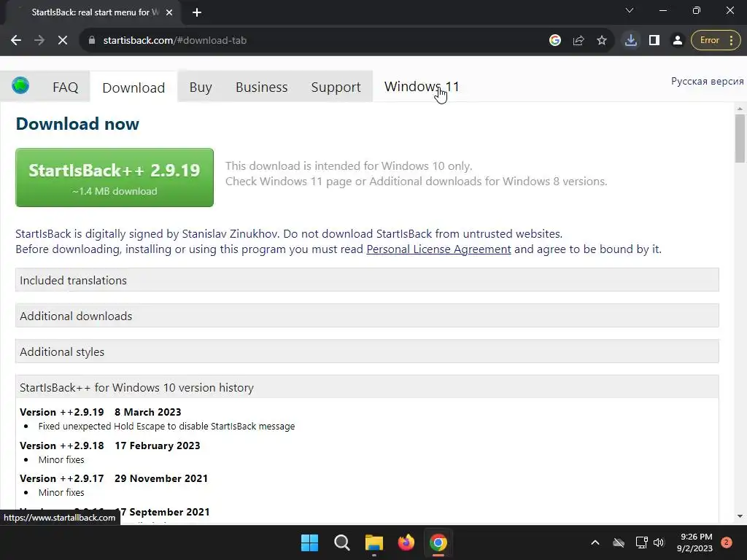747x560 pixels.
Task: Share this page from the address bar
Action: point(578,41)
